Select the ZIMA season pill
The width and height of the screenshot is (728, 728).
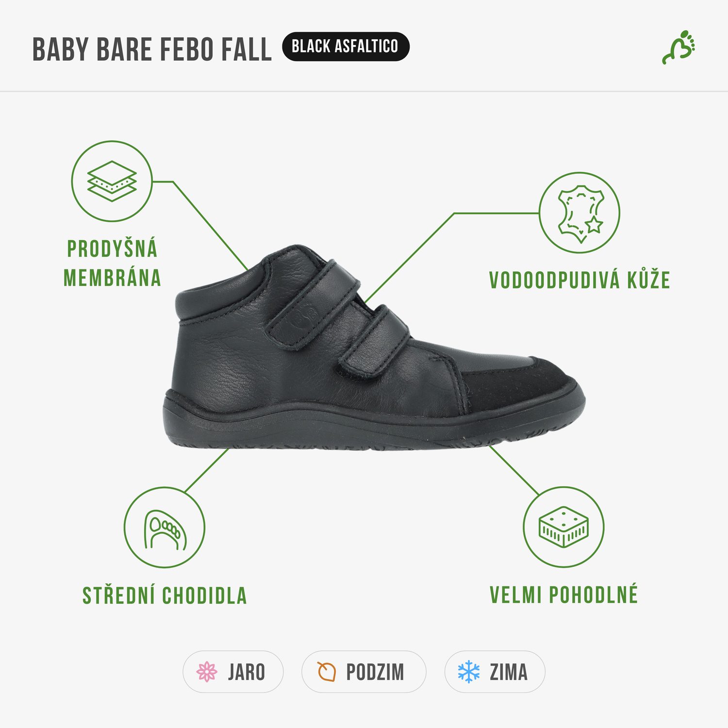click(495, 672)
